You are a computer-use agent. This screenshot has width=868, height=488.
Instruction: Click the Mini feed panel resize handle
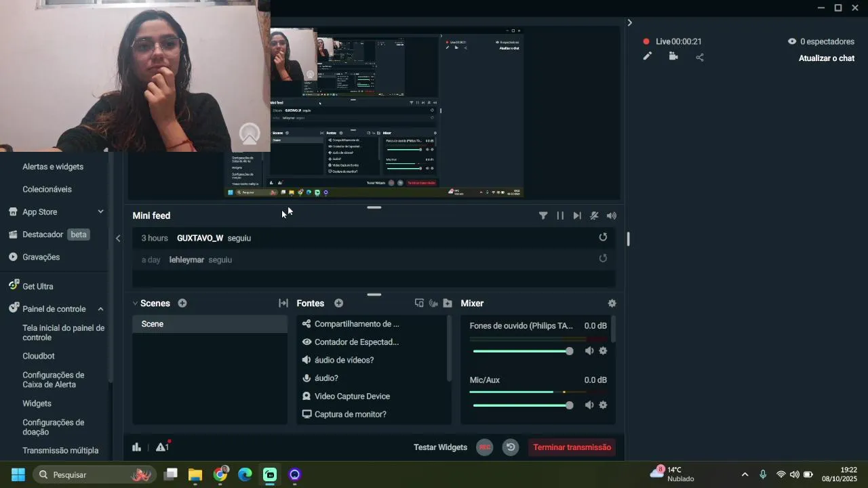click(x=374, y=207)
